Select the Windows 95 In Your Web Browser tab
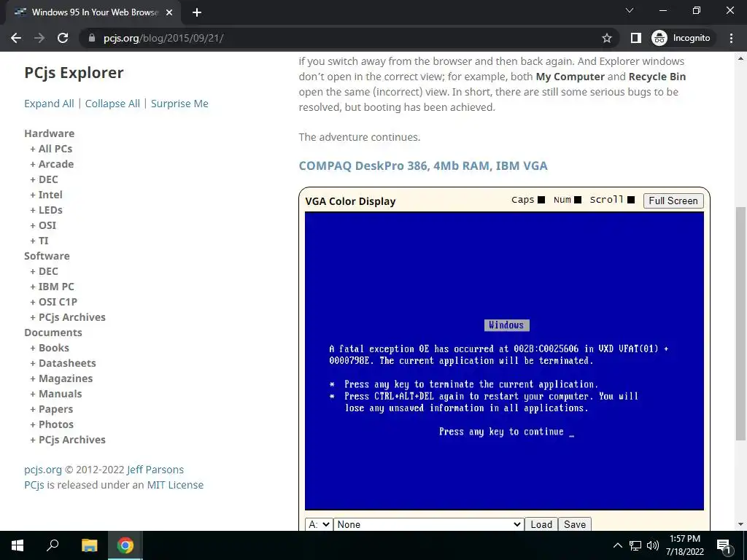Screen dimensions: 747x560 click(x=93, y=13)
